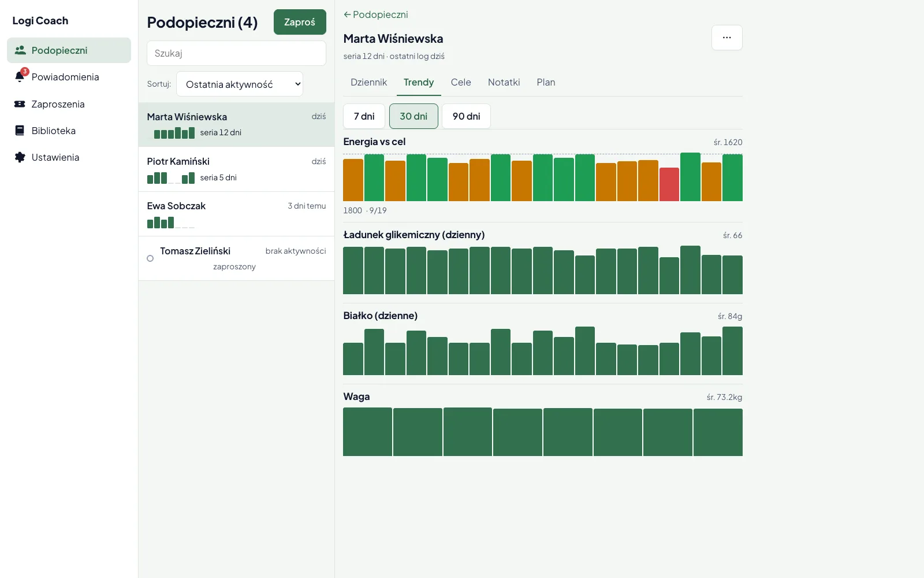Click the Zaproś invite button
The image size is (924, 578).
tap(300, 22)
